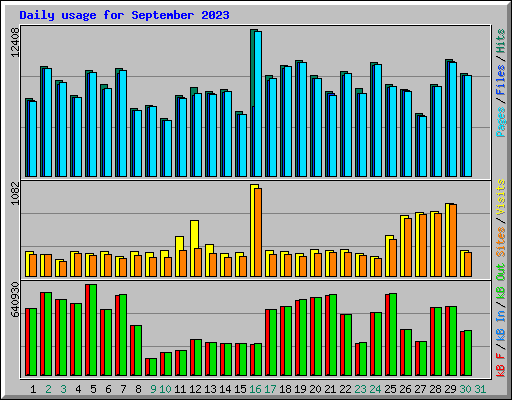Click day label "31" on the x-axis
Image resolution: width=512 pixels, height=400 pixels.
(480, 389)
